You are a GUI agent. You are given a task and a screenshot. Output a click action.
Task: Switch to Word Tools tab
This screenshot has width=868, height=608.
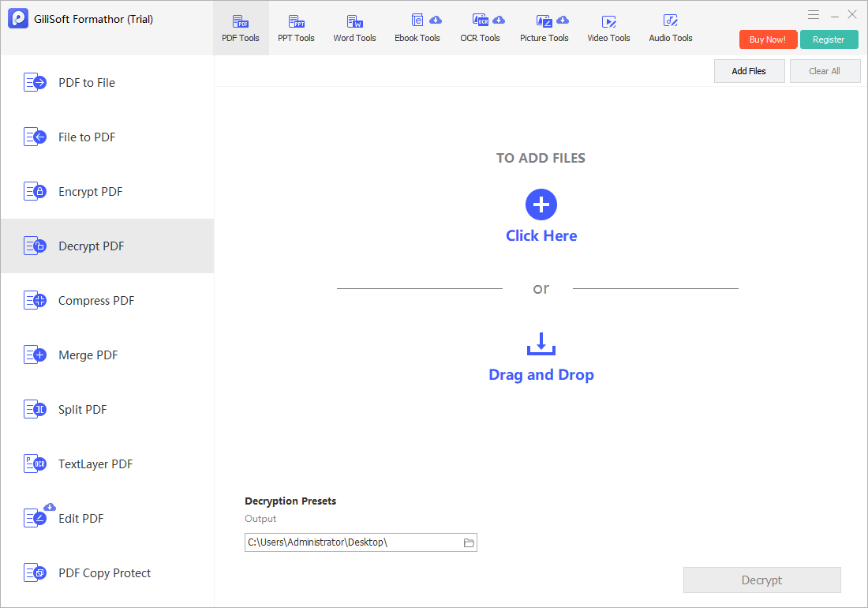tap(354, 28)
